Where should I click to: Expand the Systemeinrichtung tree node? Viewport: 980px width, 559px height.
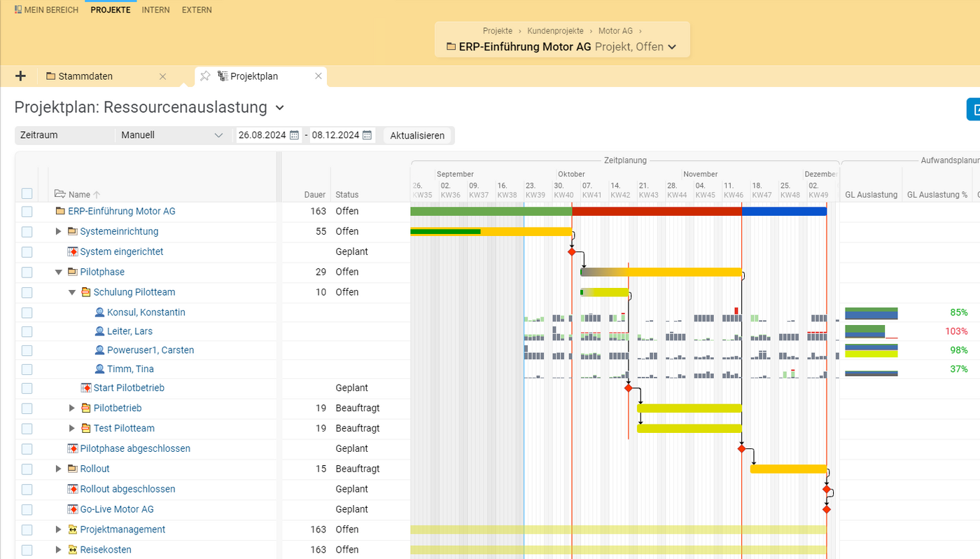pos(59,231)
